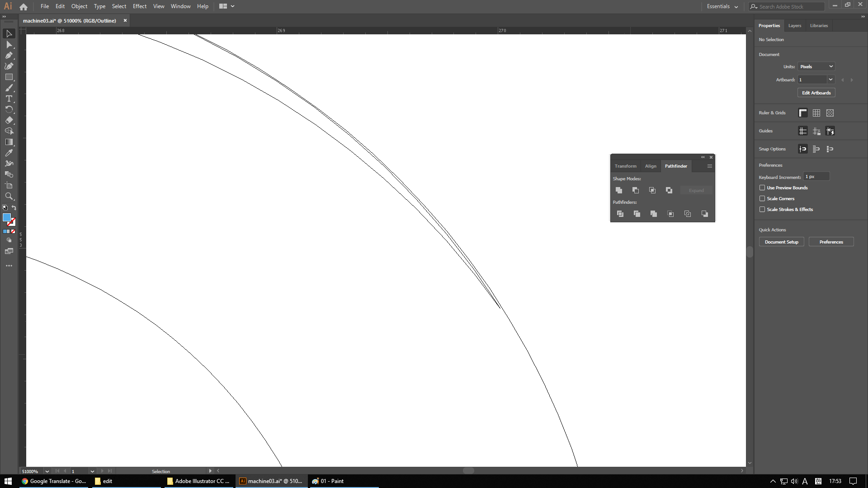The width and height of the screenshot is (868, 488).
Task: Open the Effect menu
Action: pos(140,6)
